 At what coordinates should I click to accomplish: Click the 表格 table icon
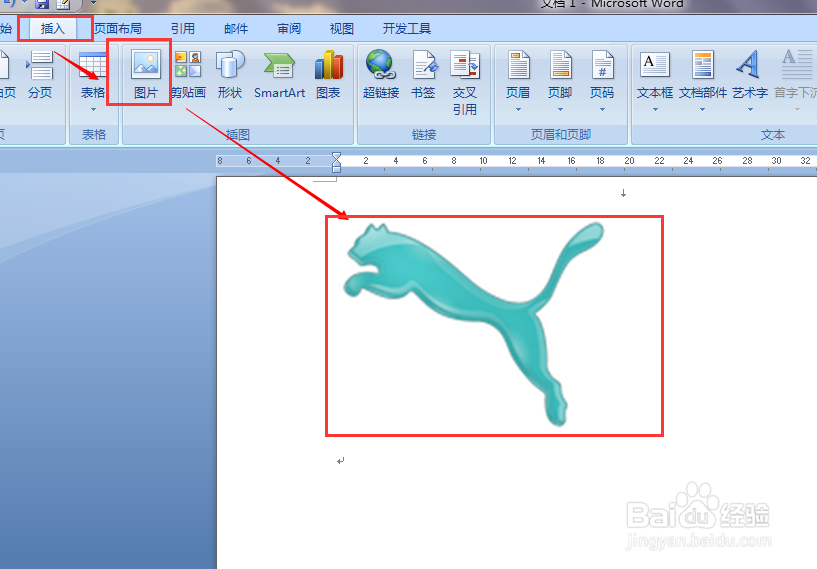[x=93, y=65]
